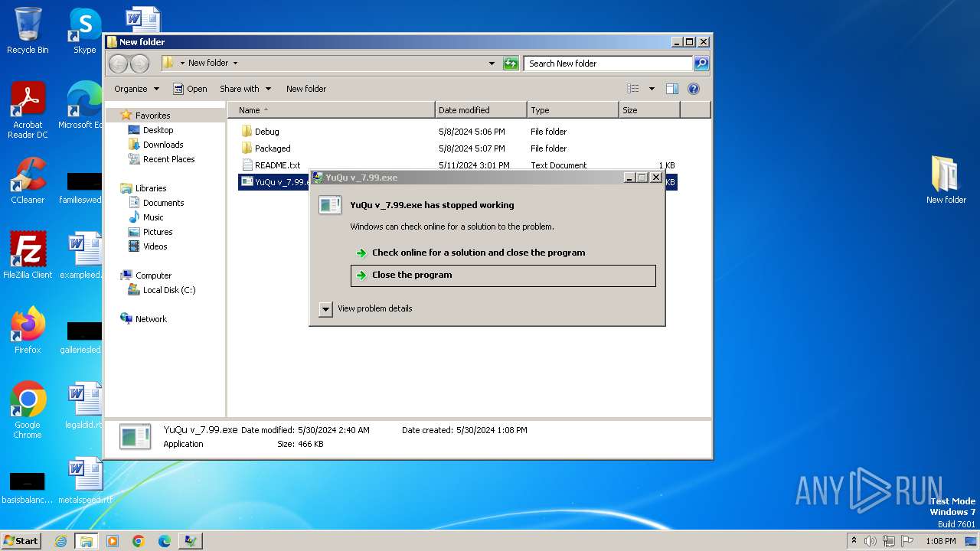980x551 pixels.
Task: Launch FileZilla Client desktop icon
Action: click(x=28, y=255)
